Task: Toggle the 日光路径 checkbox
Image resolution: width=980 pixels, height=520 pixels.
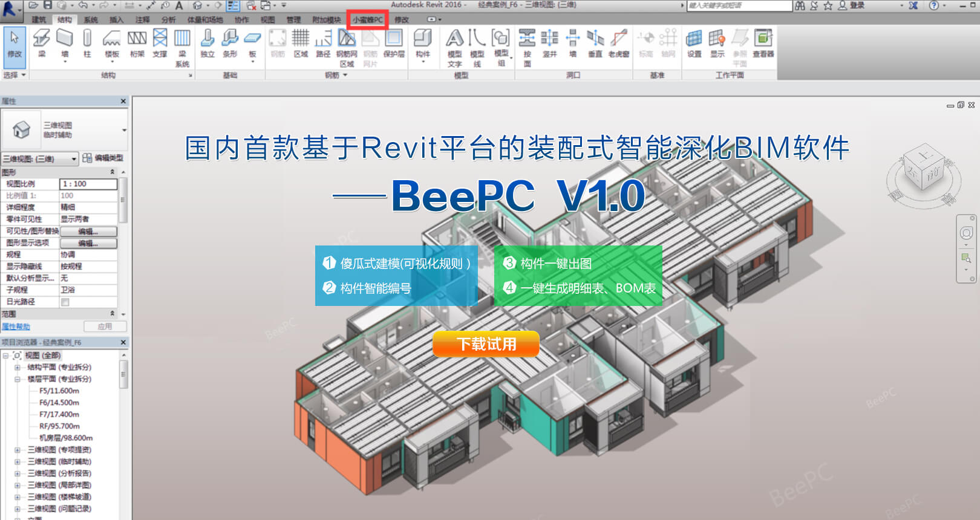Action: (65, 302)
